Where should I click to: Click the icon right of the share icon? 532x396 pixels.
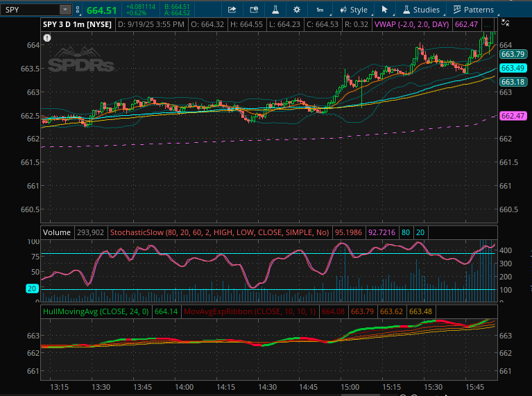point(253,10)
